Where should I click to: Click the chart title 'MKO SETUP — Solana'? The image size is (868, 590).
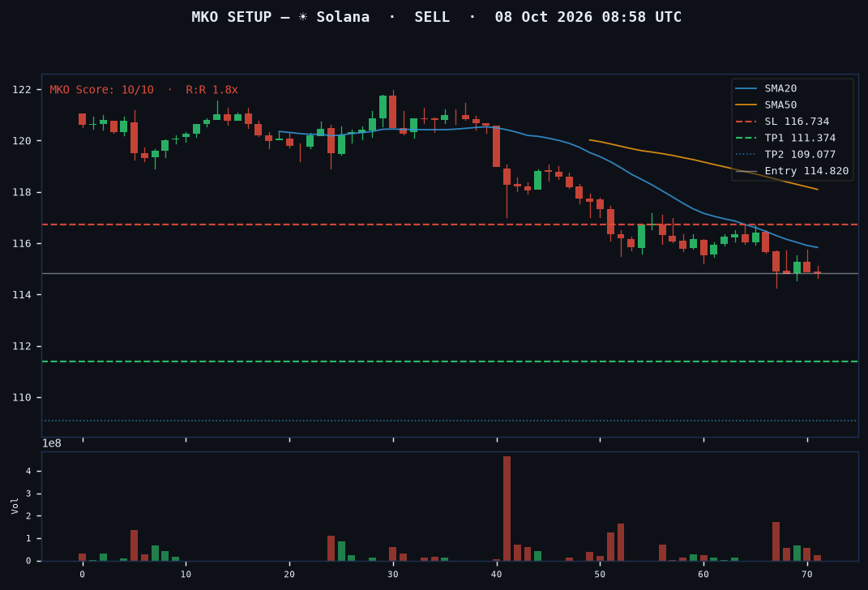point(280,17)
